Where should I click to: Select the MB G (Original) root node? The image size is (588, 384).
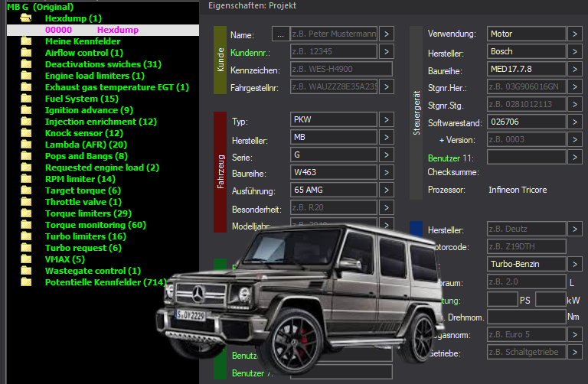point(40,7)
